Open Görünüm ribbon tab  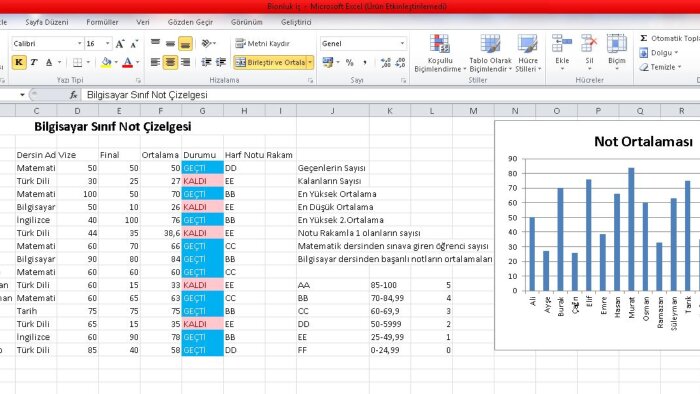coord(246,22)
